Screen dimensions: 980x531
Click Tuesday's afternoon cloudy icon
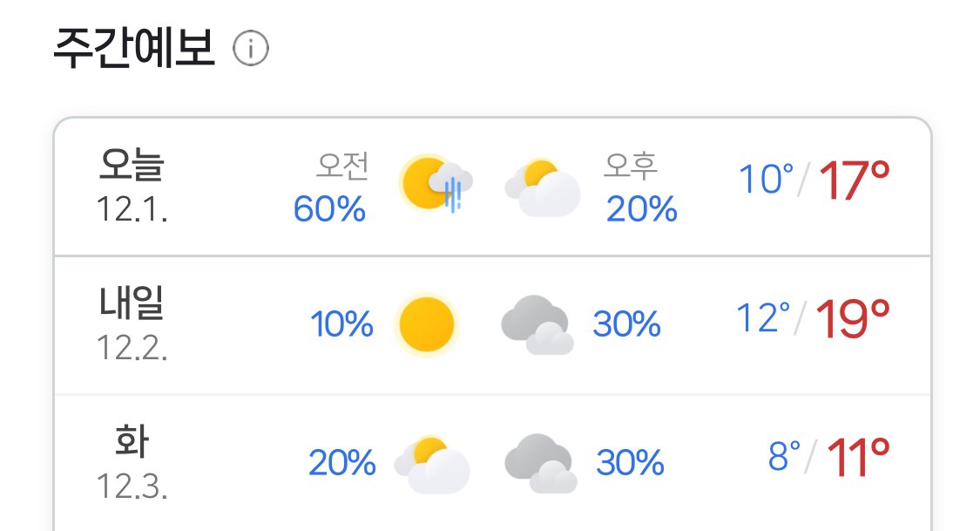coord(541,463)
